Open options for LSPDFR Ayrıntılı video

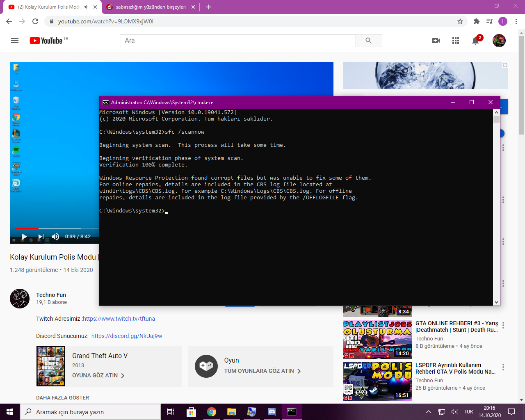[503, 367]
